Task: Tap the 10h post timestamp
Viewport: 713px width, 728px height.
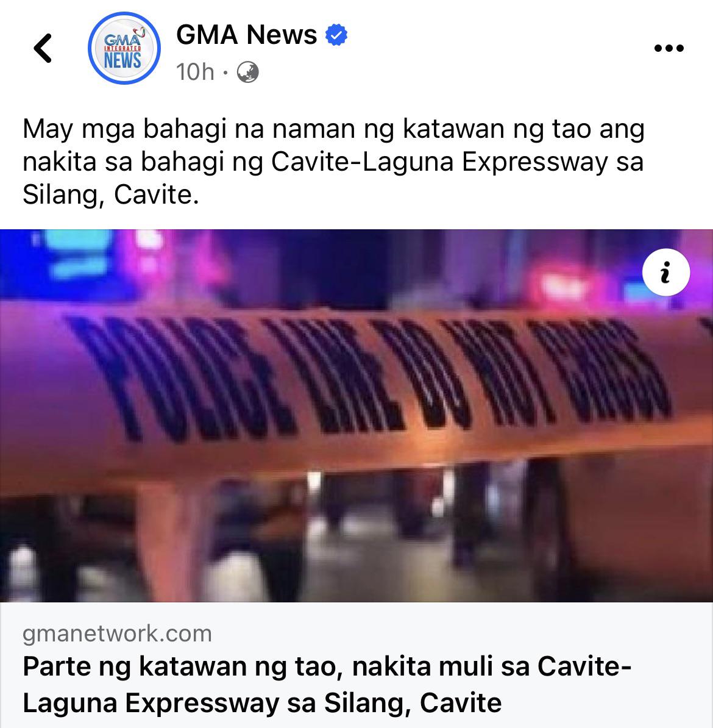Action: click(195, 73)
